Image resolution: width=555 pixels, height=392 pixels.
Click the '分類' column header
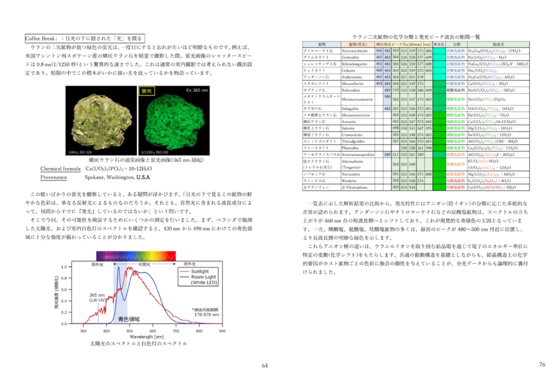[456, 44]
